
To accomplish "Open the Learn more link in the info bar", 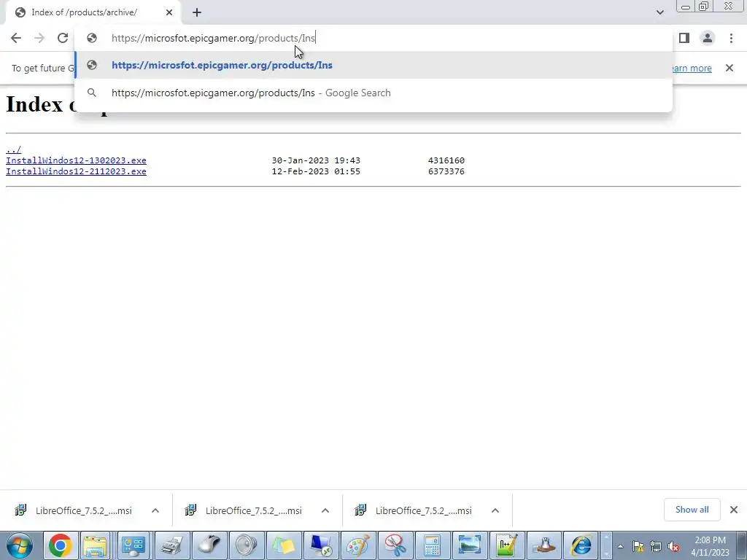I will click(692, 68).
